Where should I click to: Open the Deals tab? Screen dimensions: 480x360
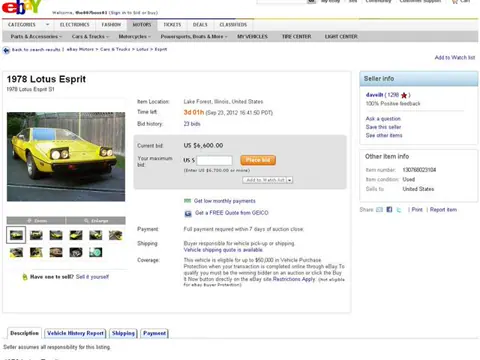(200, 25)
